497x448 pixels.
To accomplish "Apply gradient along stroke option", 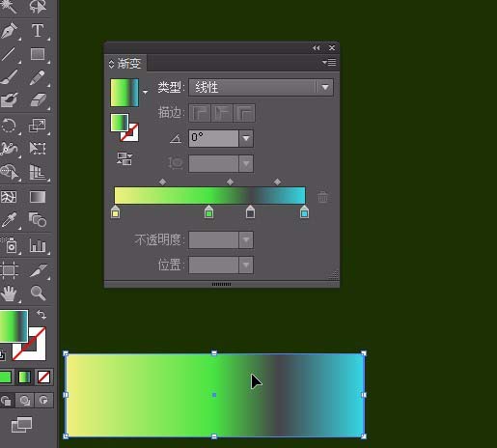I will pos(222,113).
